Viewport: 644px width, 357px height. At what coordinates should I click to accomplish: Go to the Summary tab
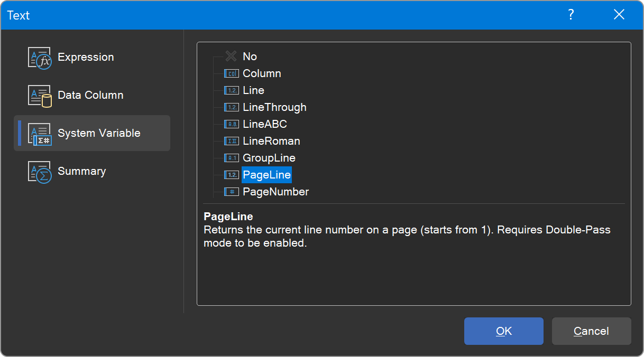[81, 172]
